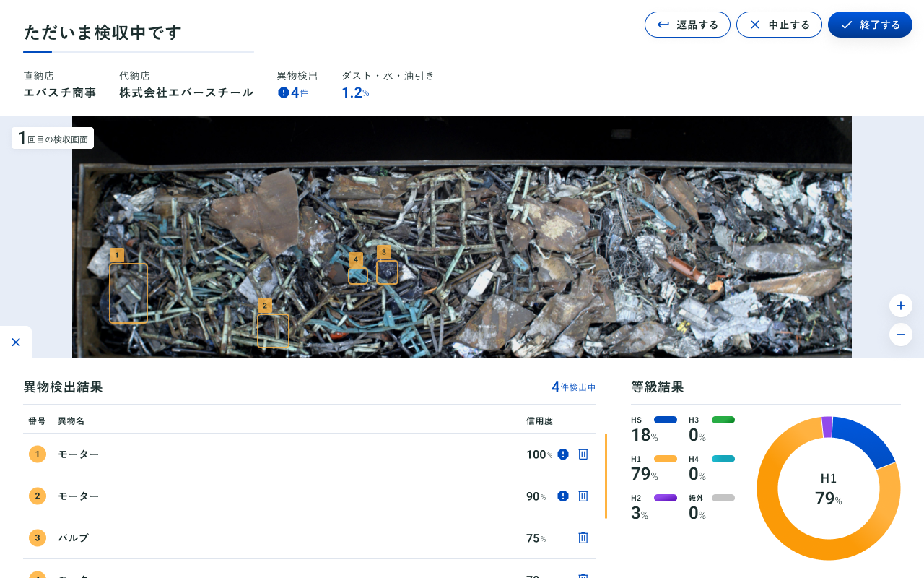Remove the バルブ detection with its trash icon
The image size is (924, 578).
[x=583, y=538]
